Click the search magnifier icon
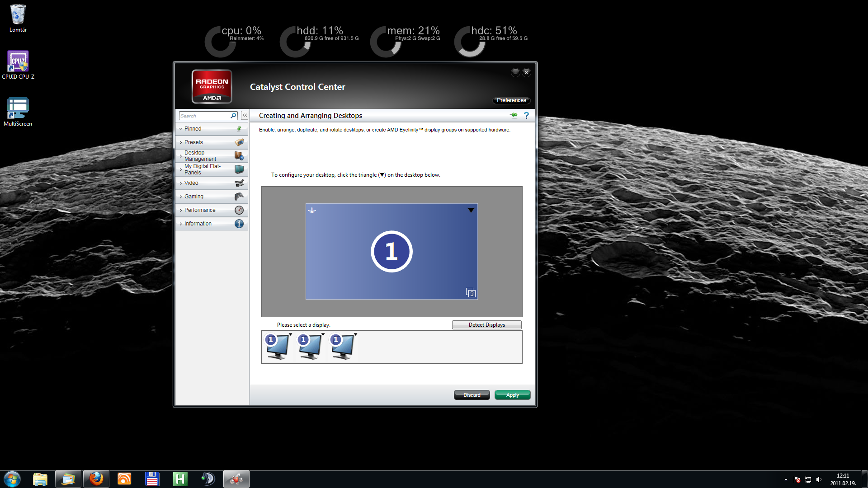The image size is (868, 488). (233, 116)
